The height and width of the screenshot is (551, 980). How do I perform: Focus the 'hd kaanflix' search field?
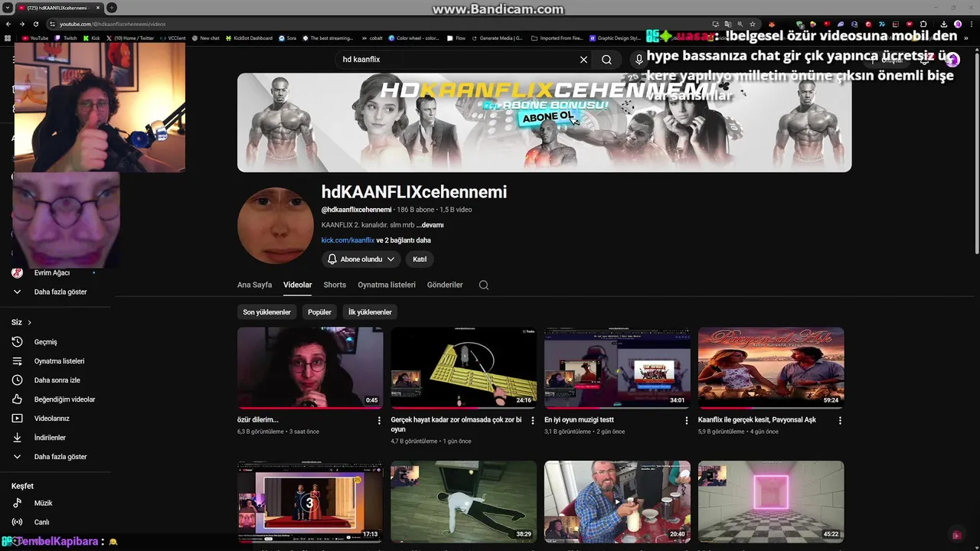pyautogui.click(x=456, y=60)
